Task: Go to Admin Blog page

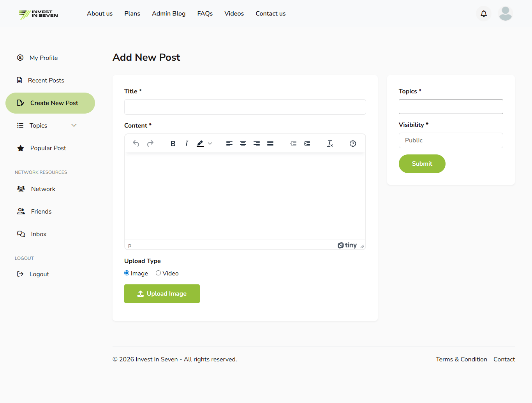Action: coord(169,14)
